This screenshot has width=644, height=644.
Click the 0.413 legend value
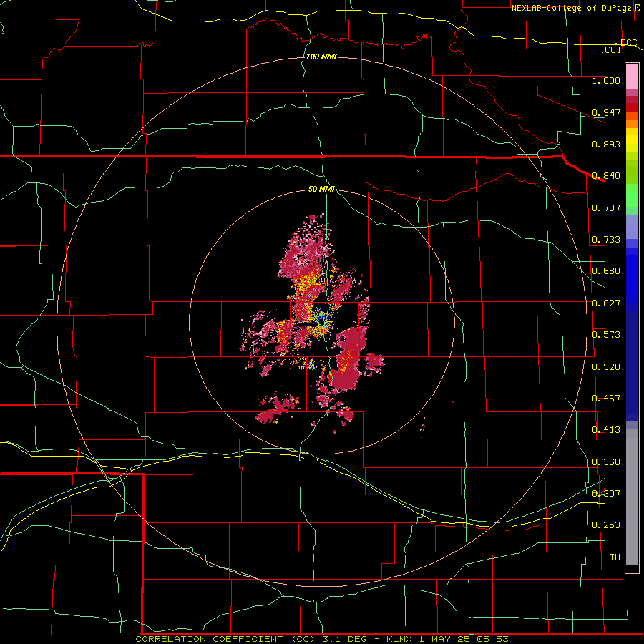click(x=606, y=430)
